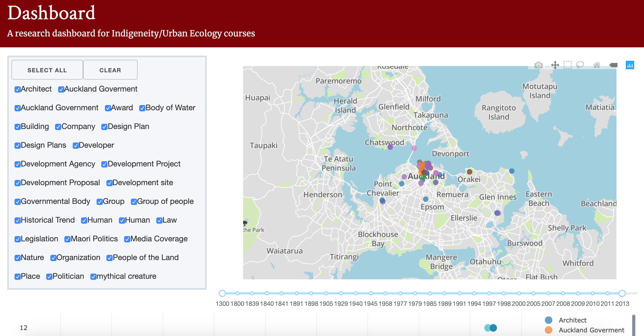
Task: Select the Lasso Select tool
Action: point(580,65)
